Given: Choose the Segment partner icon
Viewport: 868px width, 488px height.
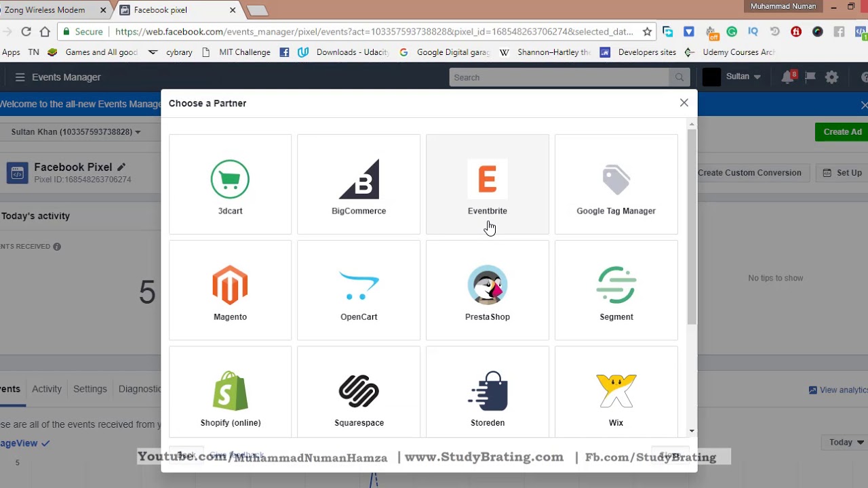Looking at the screenshot, I should (x=616, y=285).
